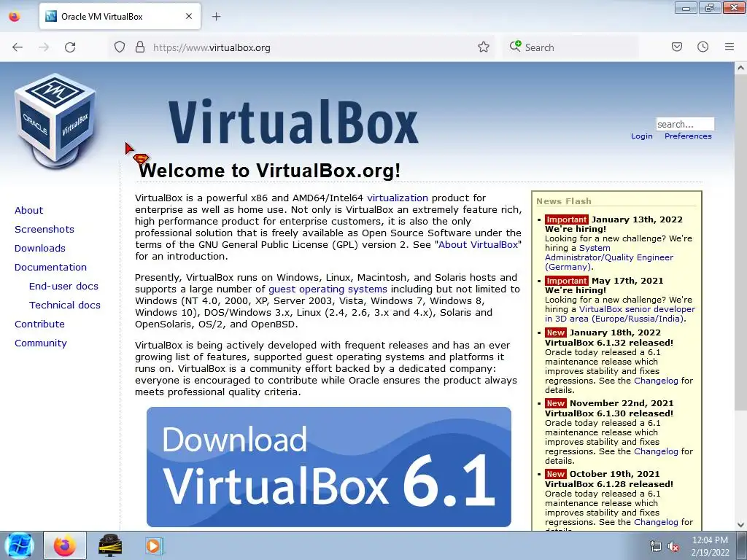
Task: Click the forward navigation arrow
Action: (x=44, y=47)
